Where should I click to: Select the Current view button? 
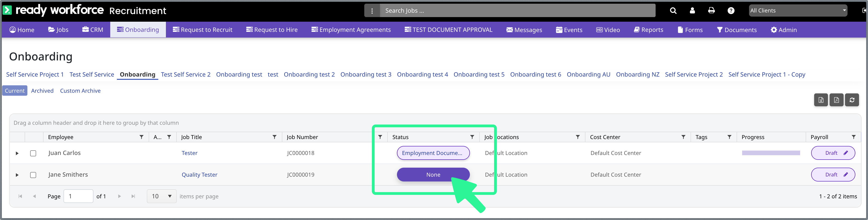[x=15, y=91]
